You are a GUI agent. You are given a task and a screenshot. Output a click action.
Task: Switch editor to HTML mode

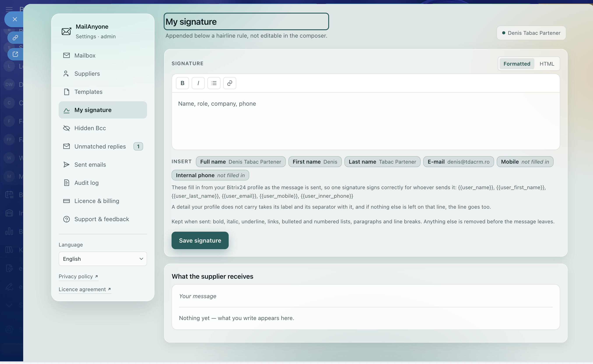(x=547, y=64)
